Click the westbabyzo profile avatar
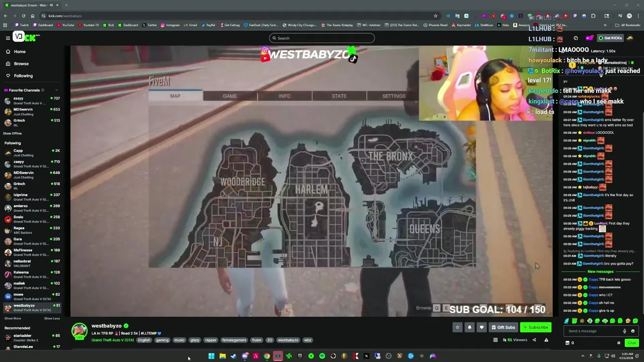The image size is (644, 362). [x=79, y=331]
